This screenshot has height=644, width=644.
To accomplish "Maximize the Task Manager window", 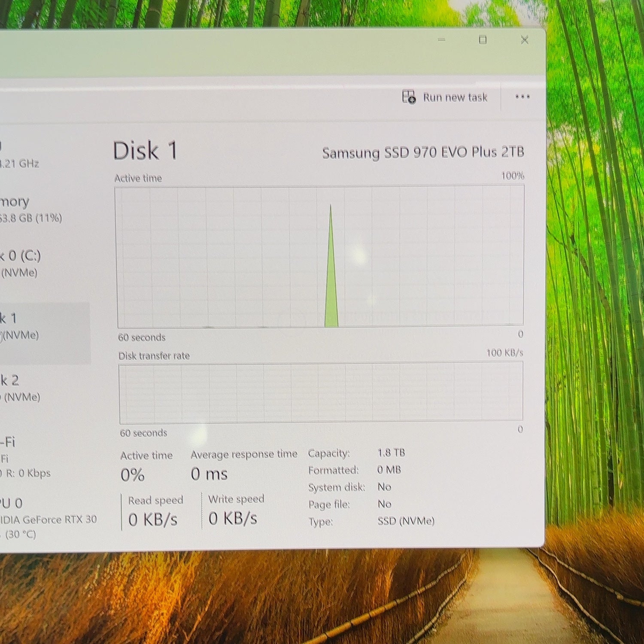I will [483, 40].
